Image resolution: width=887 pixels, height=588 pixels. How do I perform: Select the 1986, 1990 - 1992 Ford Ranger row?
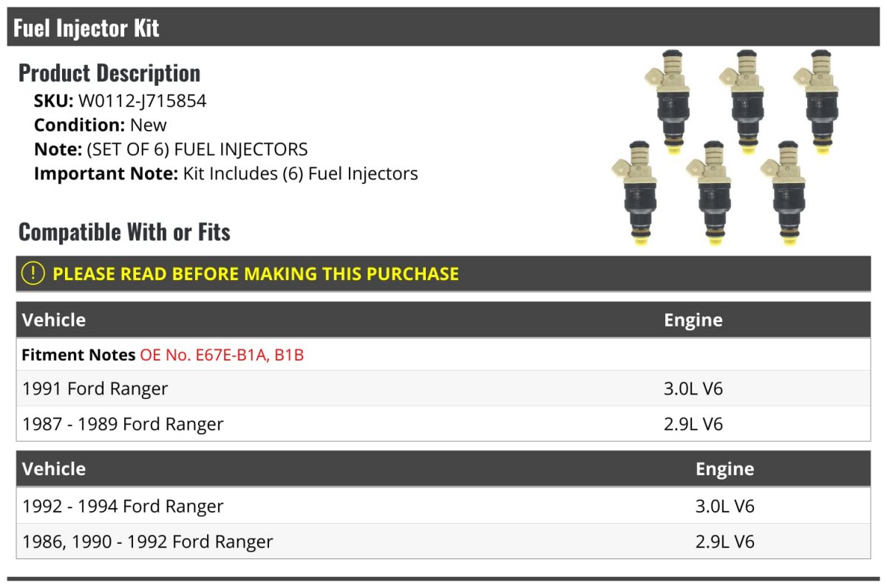[443, 541]
